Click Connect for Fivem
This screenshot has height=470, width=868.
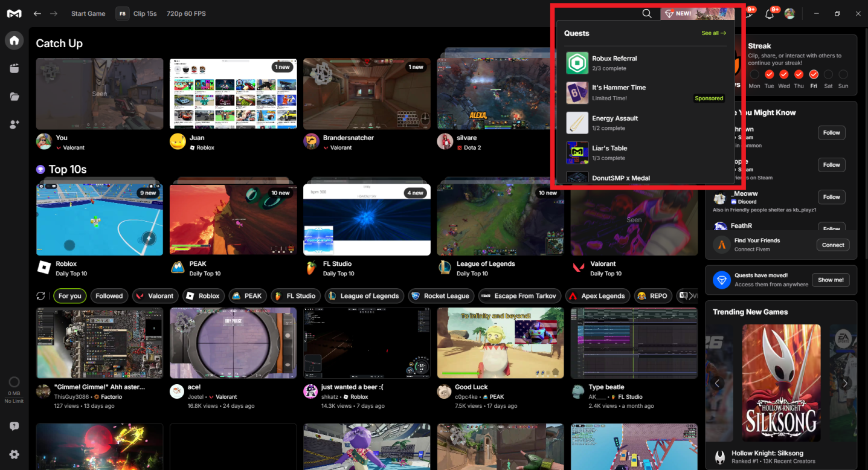pyautogui.click(x=833, y=245)
